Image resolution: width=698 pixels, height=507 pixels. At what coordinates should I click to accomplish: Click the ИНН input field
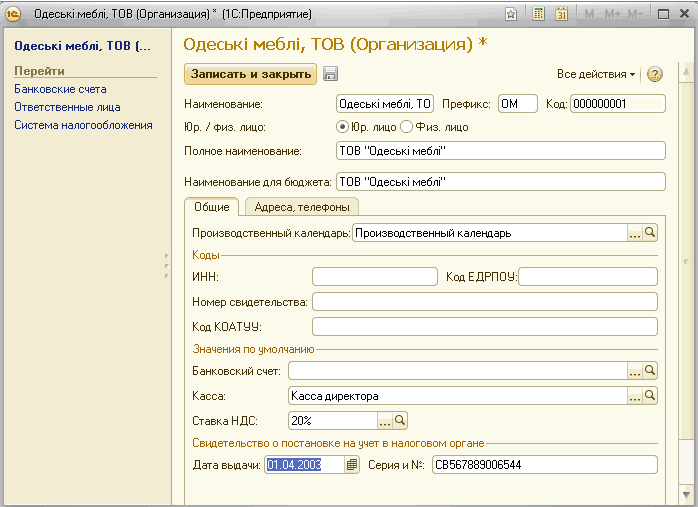pyautogui.click(x=375, y=276)
